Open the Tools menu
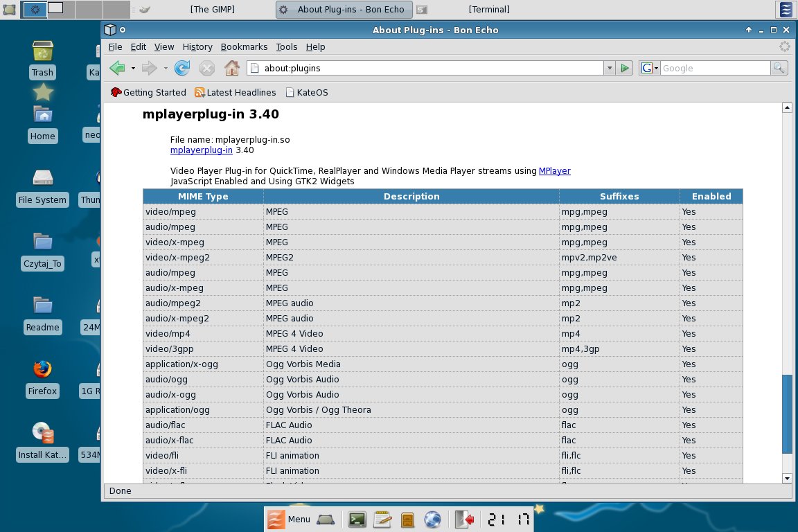The width and height of the screenshot is (798, 532). (x=287, y=47)
